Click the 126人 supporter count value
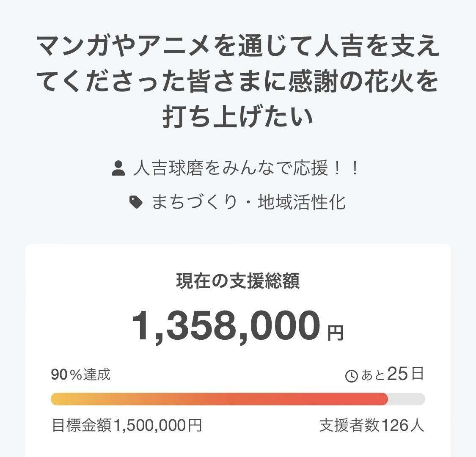 [402, 425]
